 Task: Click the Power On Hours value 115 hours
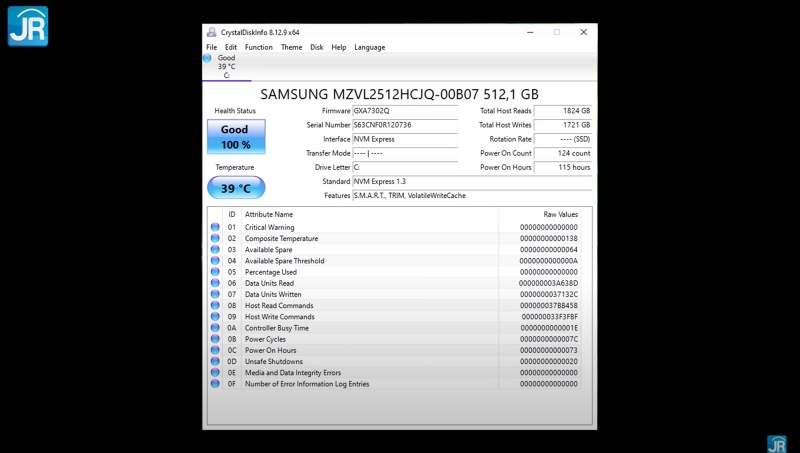(x=563, y=167)
